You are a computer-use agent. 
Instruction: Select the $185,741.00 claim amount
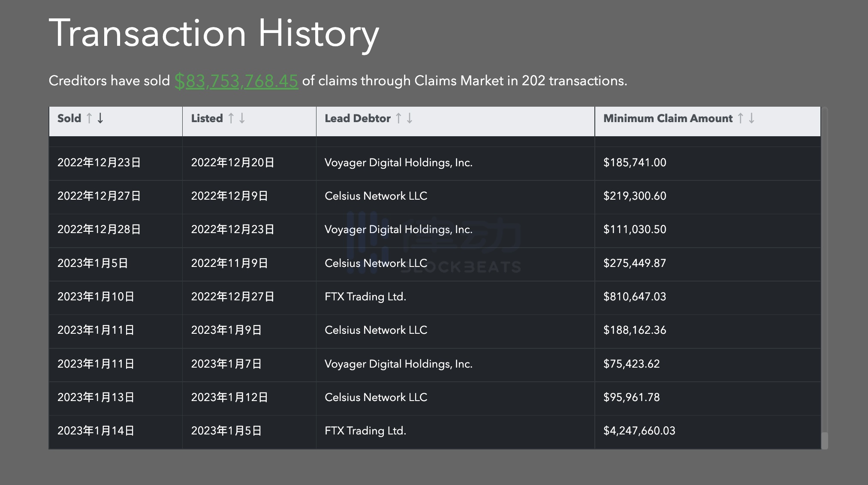635,163
